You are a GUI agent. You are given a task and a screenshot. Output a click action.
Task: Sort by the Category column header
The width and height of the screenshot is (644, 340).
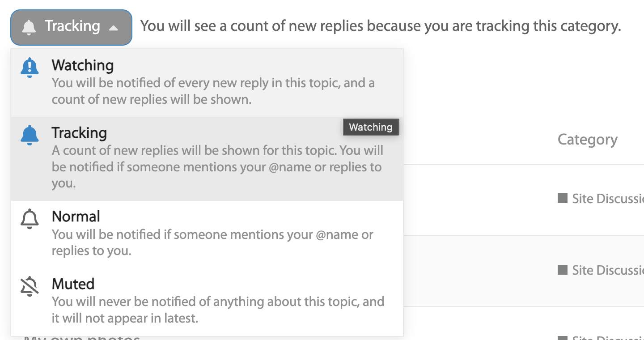pos(587,140)
